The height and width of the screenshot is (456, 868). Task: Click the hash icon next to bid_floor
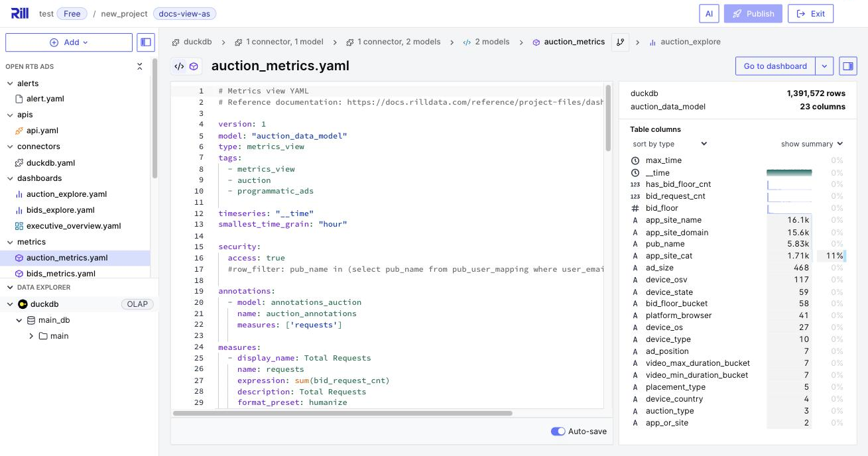tap(635, 208)
